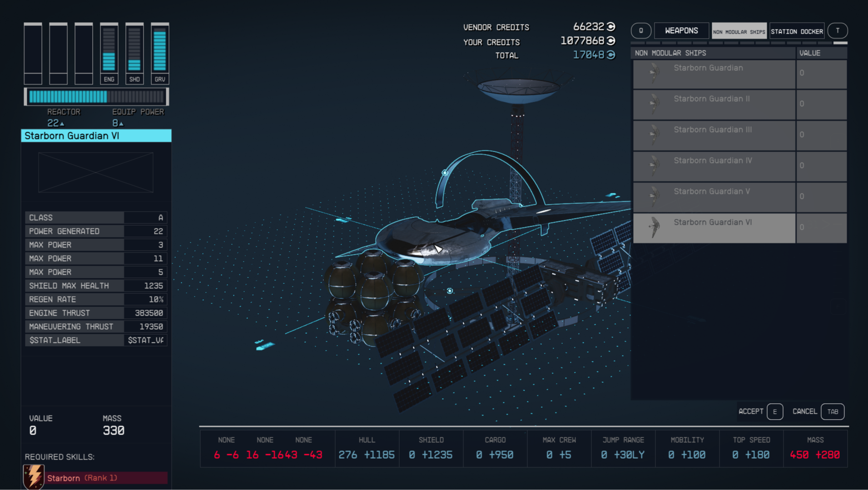The width and height of the screenshot is (868, 490).
Task: Click the Your Credits amount 1077868
Action: 582,41
